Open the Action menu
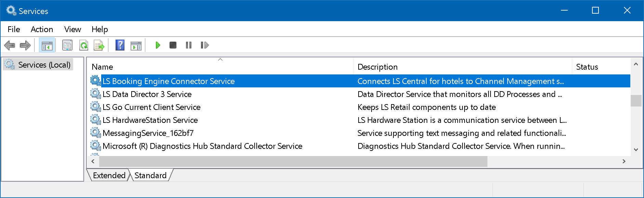Screen dimensions: 644x198 coord(42,29)
